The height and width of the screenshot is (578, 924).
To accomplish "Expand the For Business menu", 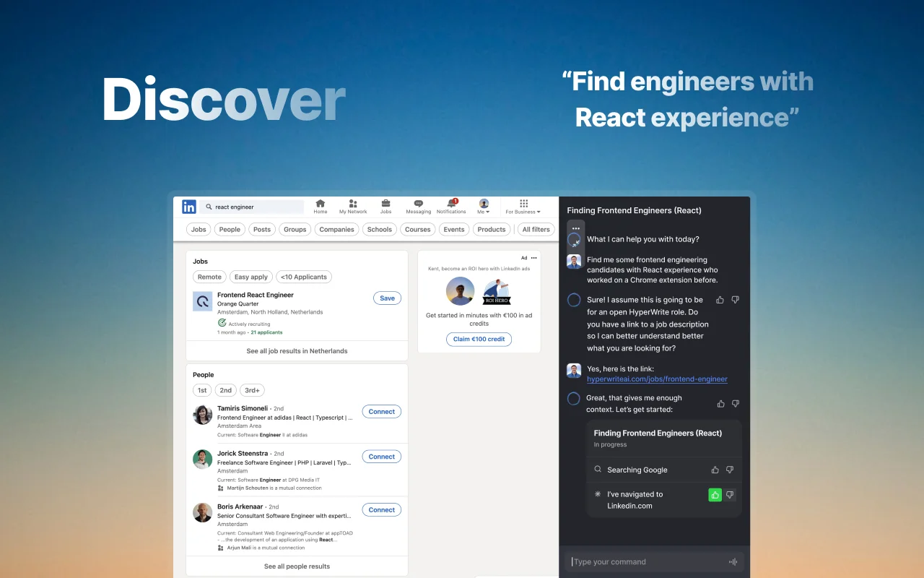I will [x=523, y=206].
